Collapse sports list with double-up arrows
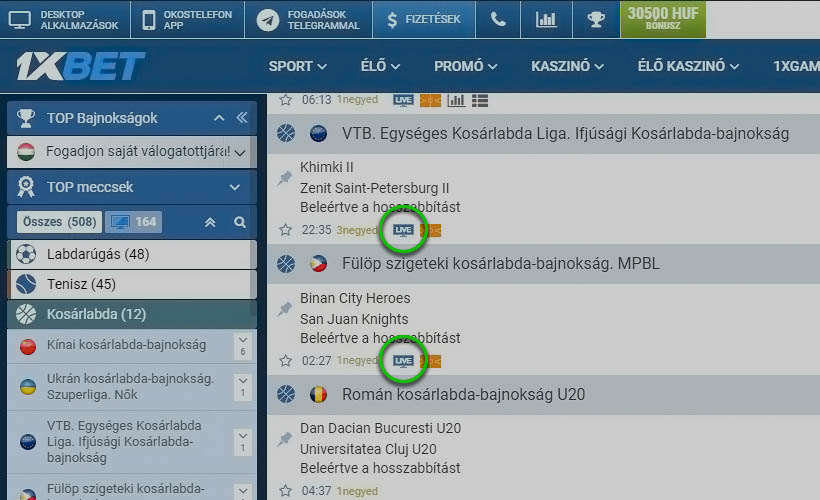The image size is (820, 500). 210,222
